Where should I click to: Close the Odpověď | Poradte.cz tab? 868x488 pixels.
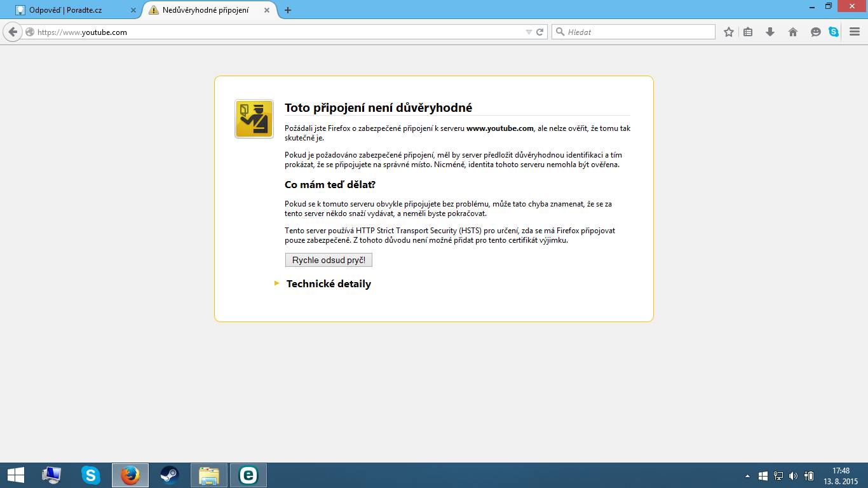click(x=133, y=10)
